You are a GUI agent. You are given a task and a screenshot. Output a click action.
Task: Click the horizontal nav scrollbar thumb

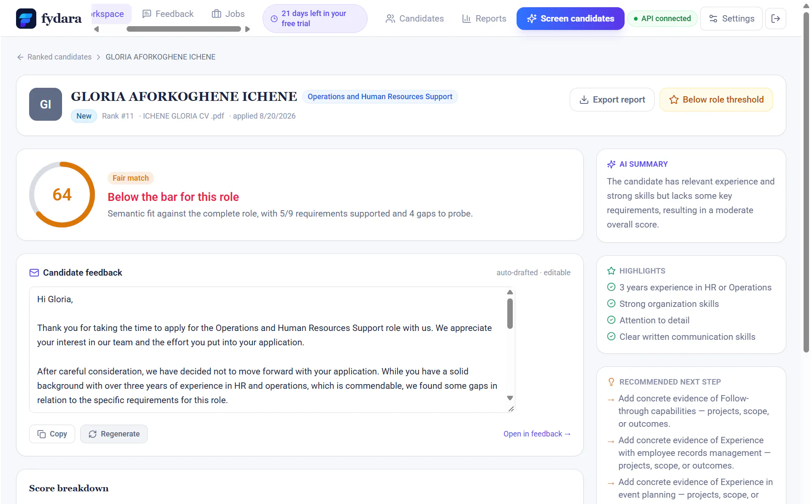click(x=184, y=29)
